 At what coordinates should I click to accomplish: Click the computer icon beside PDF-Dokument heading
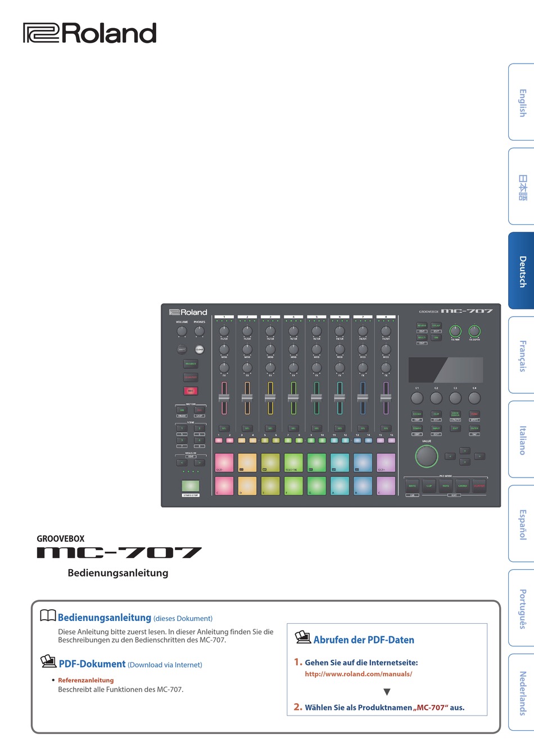(x=48, y=661)
